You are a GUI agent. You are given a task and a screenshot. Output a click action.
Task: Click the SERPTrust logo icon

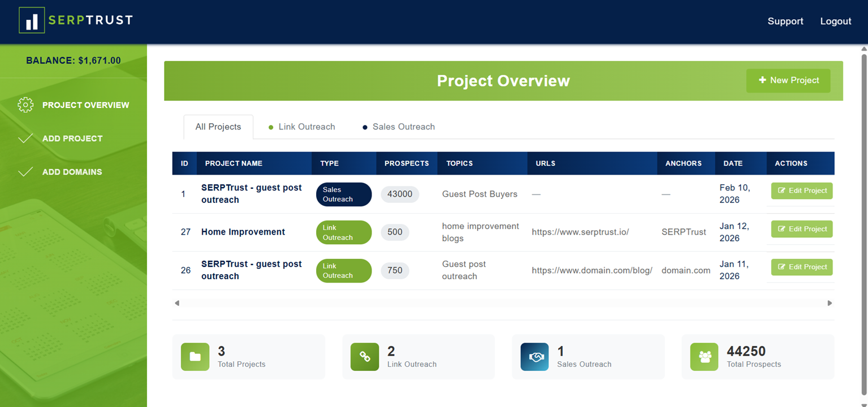click(31, 20)
